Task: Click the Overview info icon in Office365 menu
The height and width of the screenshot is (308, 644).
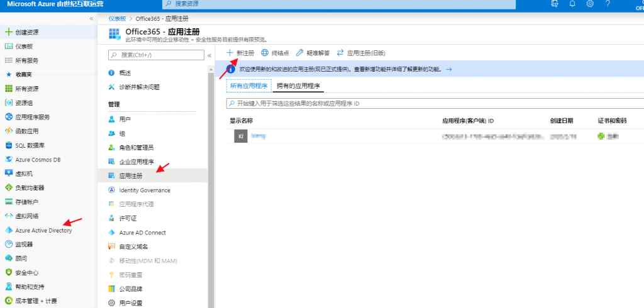Action: click(111, 73)
